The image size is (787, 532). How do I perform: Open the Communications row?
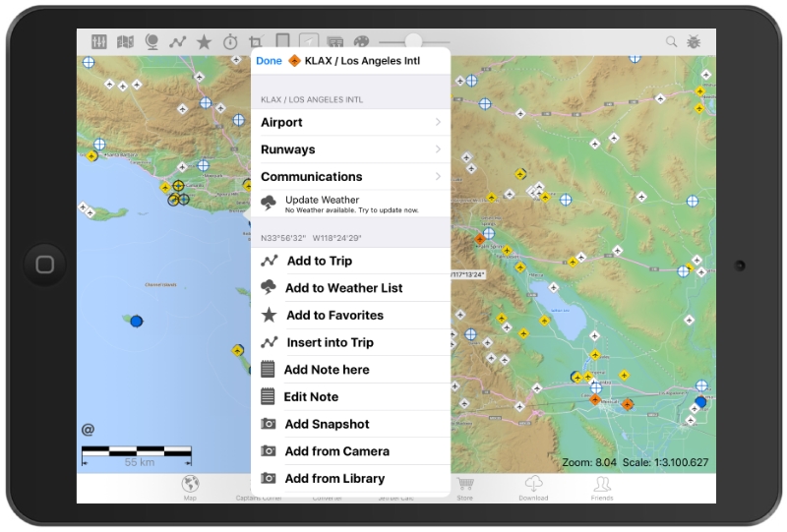(350, 177)
